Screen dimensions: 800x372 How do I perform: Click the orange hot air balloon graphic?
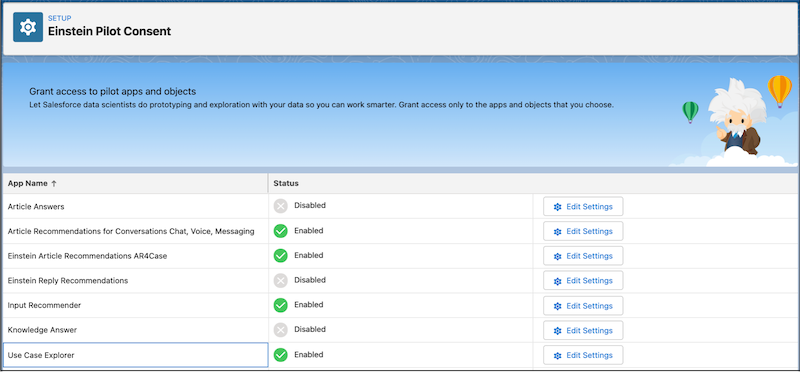780,91
